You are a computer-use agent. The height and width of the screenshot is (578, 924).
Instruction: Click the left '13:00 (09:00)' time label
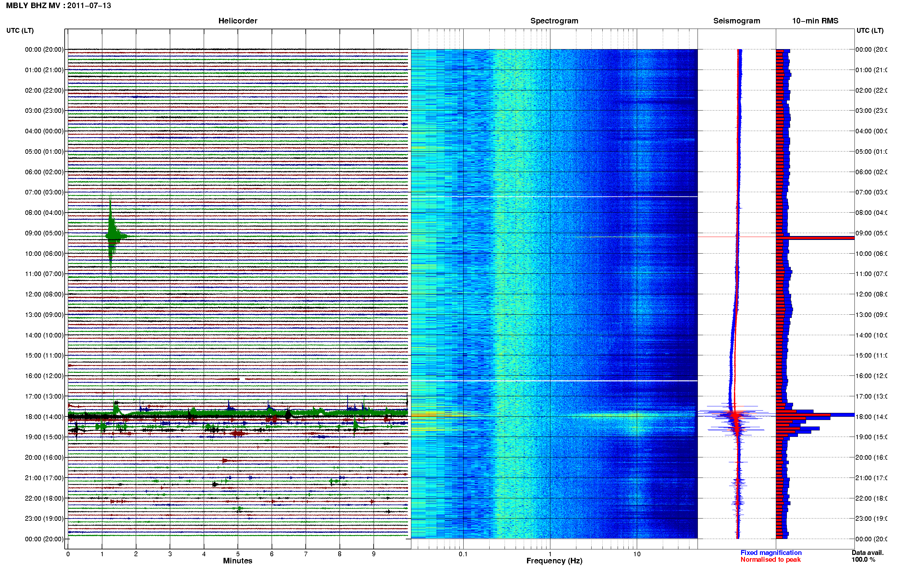[44, 315]
